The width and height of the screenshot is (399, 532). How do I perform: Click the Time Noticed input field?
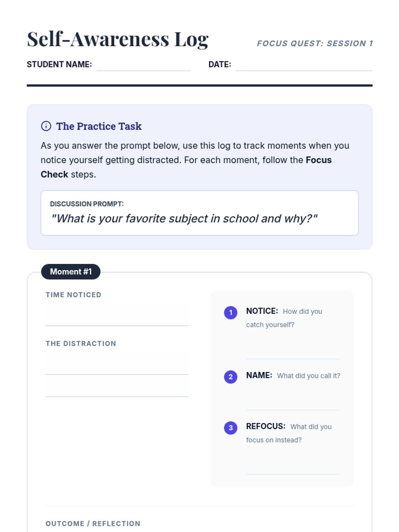[117, 315]
